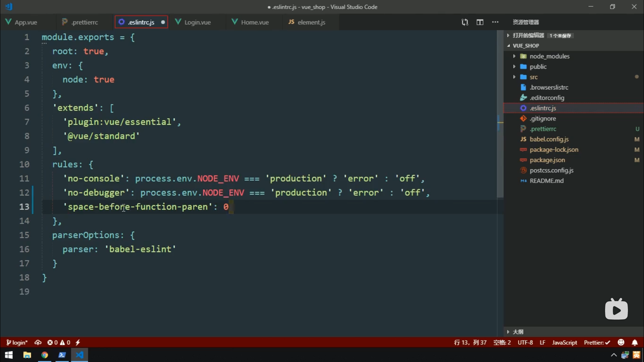This screenshot has width=644, height=362.
Task: Click unsaved dot on .eslintrc.js tab
Action: point(163,22)
